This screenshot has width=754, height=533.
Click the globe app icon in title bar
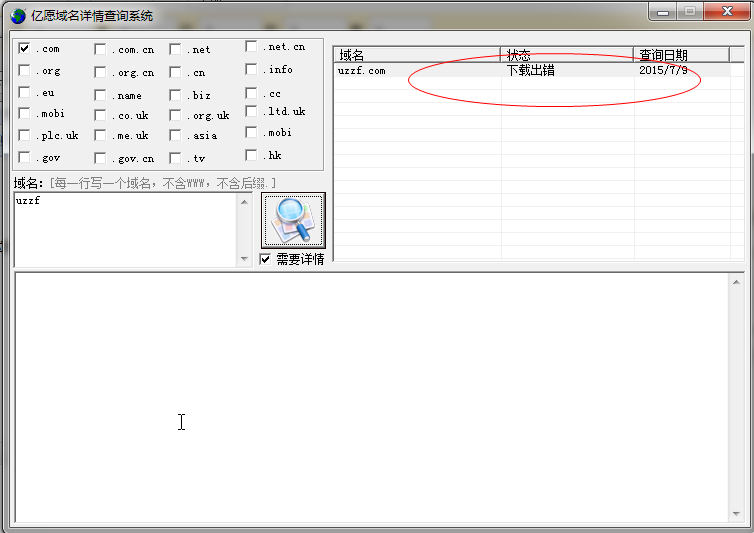[x=18, y=15]
